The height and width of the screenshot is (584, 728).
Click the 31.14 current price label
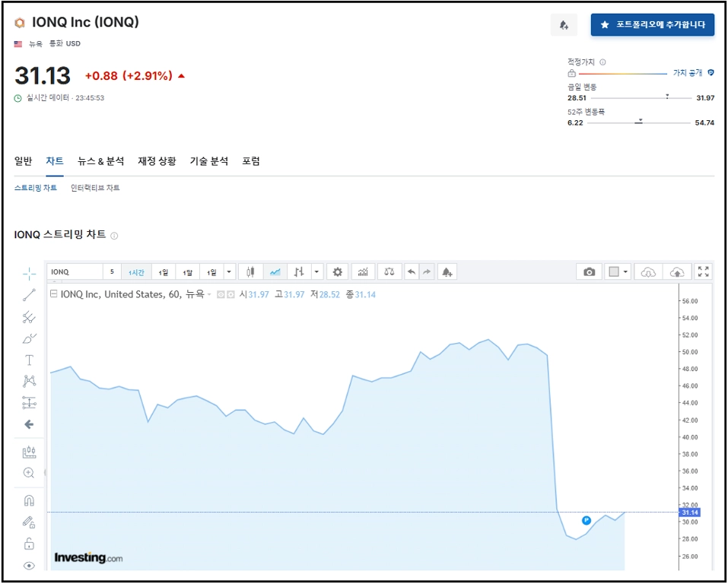coord(689,513)
